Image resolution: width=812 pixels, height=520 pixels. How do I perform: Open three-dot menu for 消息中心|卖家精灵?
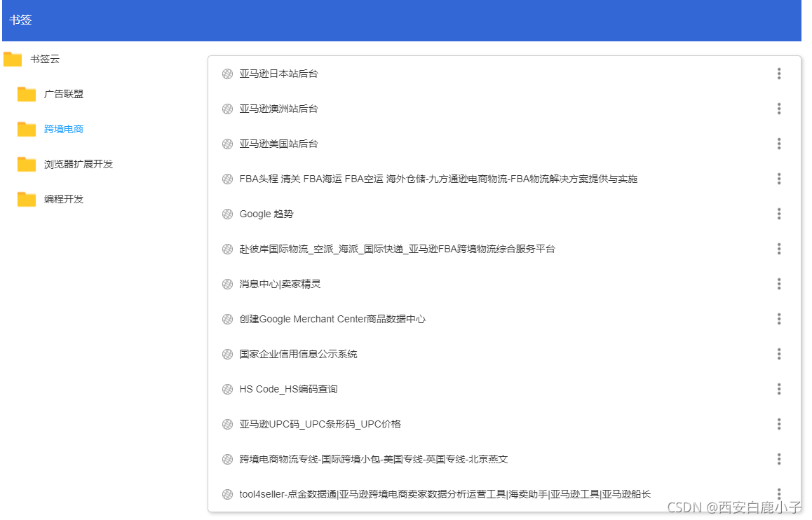coord(778,284)
